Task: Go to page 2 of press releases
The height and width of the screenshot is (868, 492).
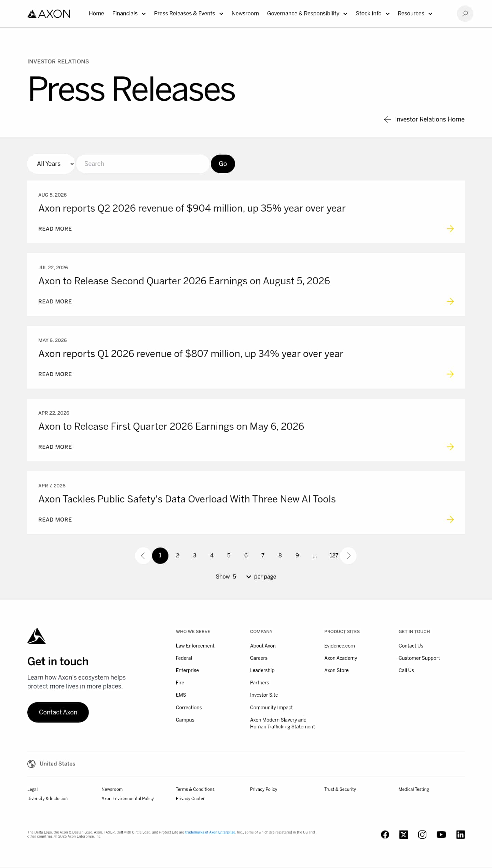Action: coord(177,556)
